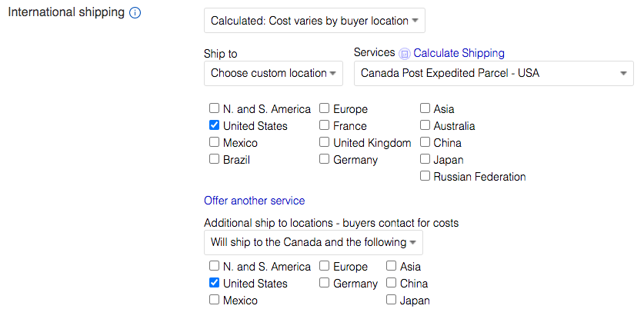Open the Calculated cost type dropdown
Image resolution: width=644 pixels, height=309 pixels.
(314, 21)
